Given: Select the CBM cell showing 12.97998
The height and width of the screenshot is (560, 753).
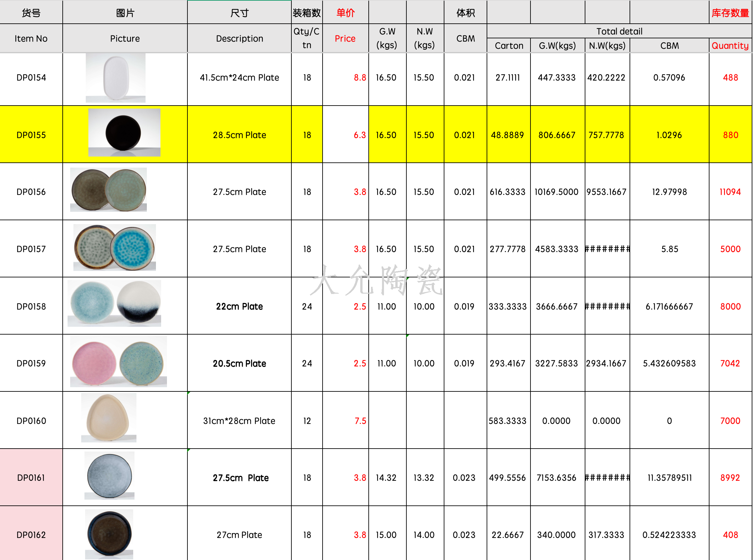Looking at the screenshot, I should coord(669,192).
